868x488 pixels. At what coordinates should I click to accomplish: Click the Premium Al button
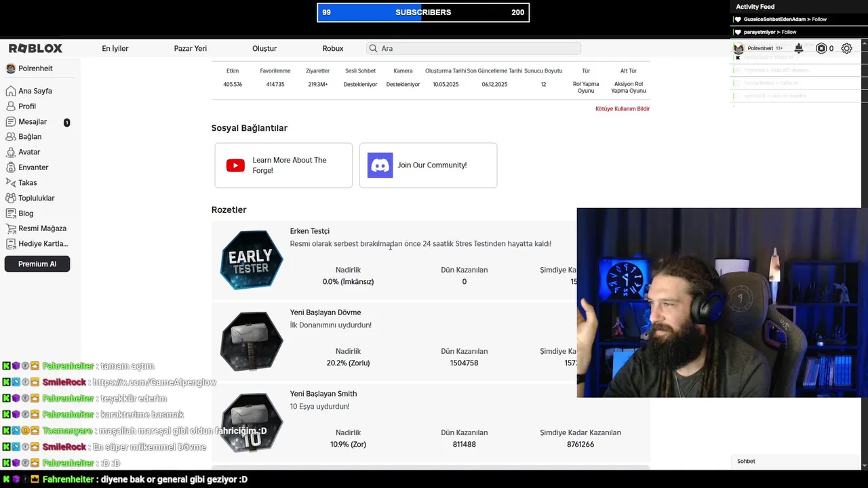37,264
